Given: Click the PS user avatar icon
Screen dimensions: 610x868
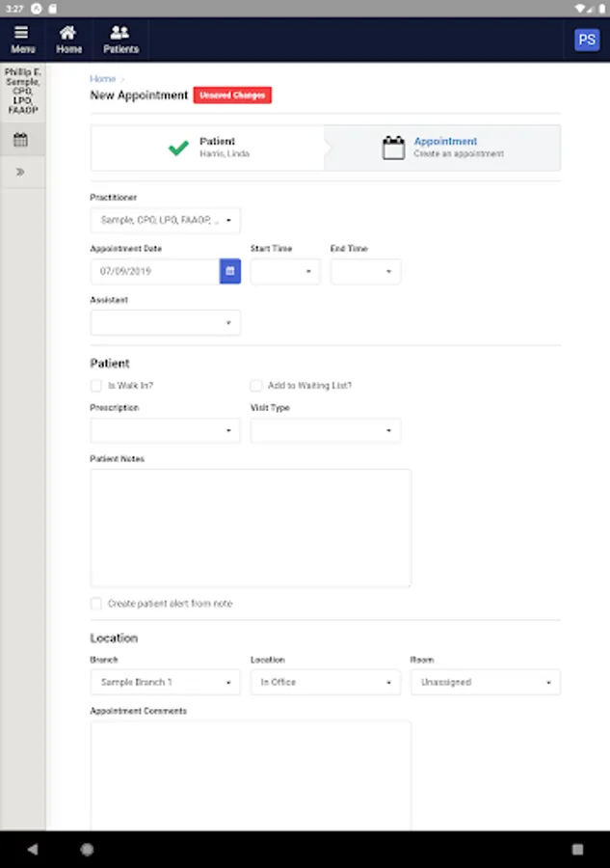Looking at the screenshot, I should 586,40.
